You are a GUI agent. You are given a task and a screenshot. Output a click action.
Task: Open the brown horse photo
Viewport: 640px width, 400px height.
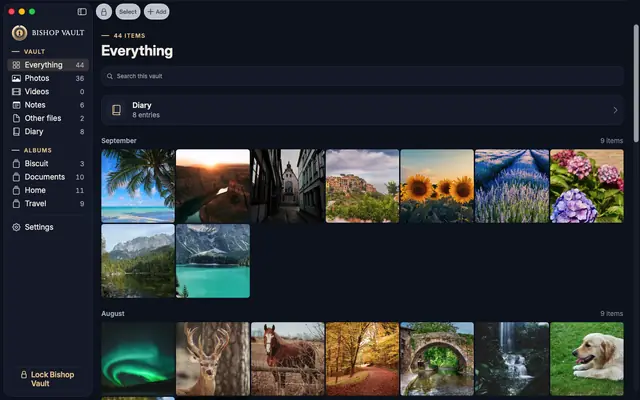click(288, 359)
